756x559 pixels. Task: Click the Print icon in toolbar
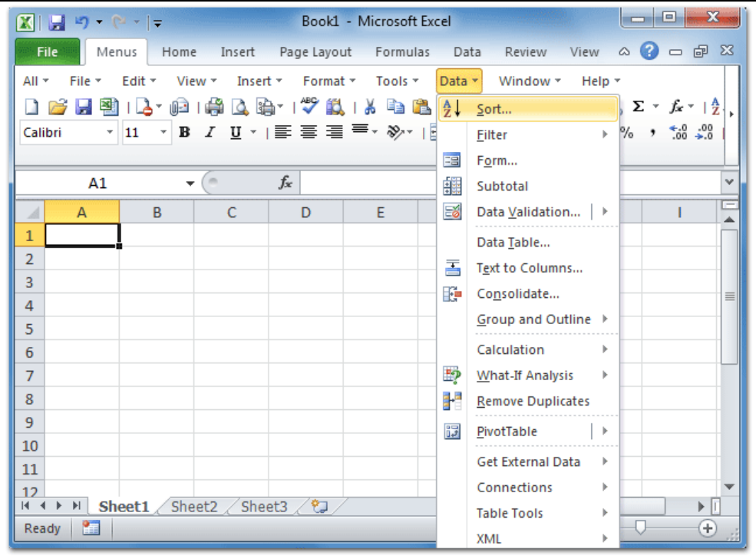215,107
